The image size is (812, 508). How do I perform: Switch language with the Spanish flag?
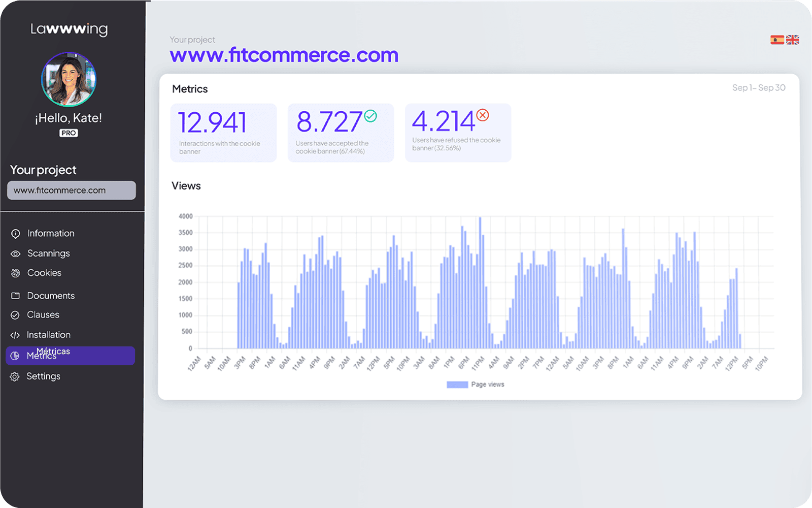pos(777,40)
